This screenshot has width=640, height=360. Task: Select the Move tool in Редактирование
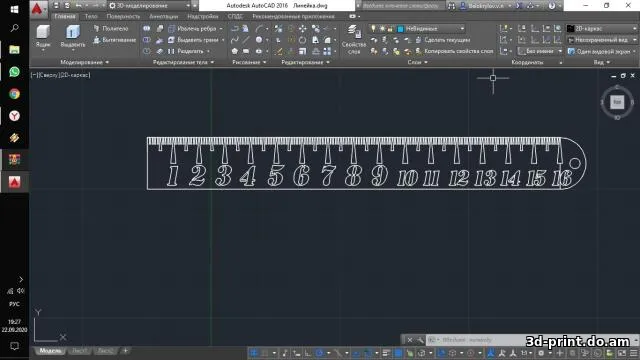point(302,29)
